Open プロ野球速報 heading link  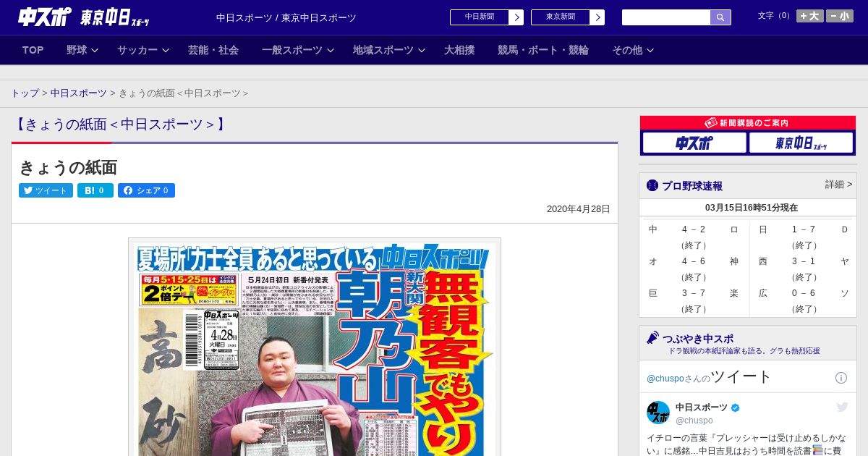pyautogui.click(x=692, y=186)
